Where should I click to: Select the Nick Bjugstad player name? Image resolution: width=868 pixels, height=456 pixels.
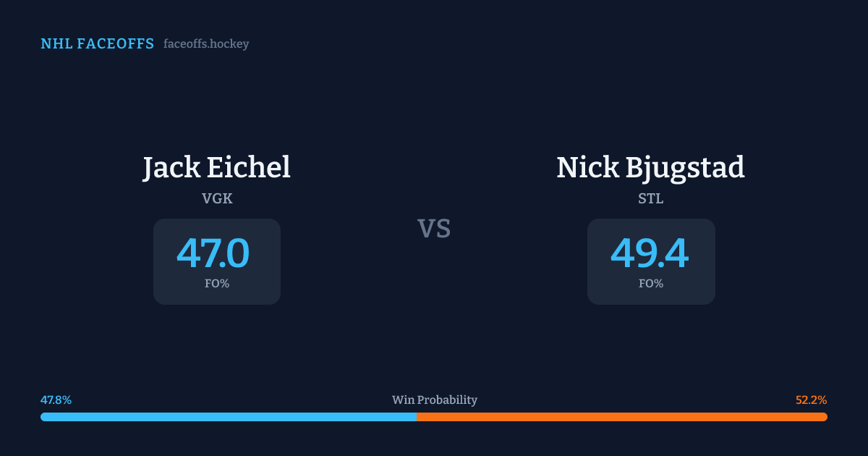click(650, 168)
